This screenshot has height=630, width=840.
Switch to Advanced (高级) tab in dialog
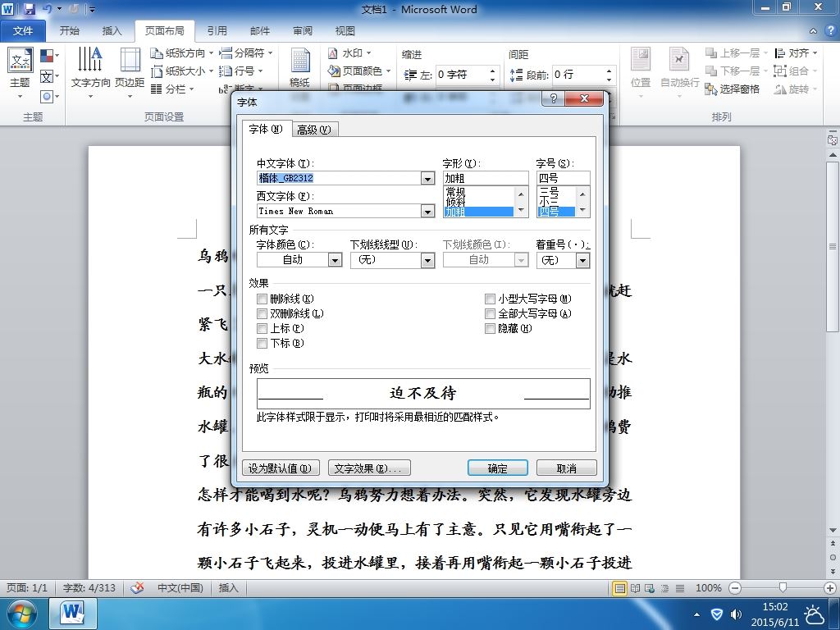click(314, 130)
